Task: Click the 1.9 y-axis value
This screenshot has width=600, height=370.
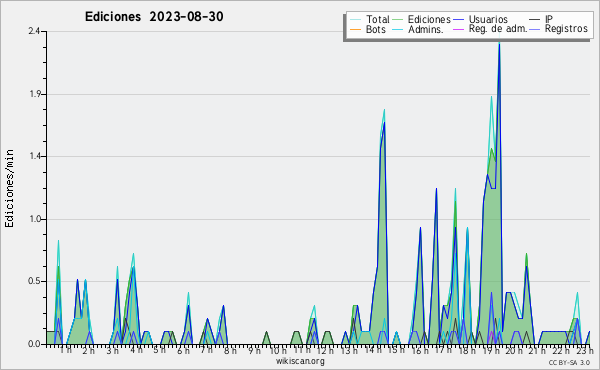Action: pos(35,94)
